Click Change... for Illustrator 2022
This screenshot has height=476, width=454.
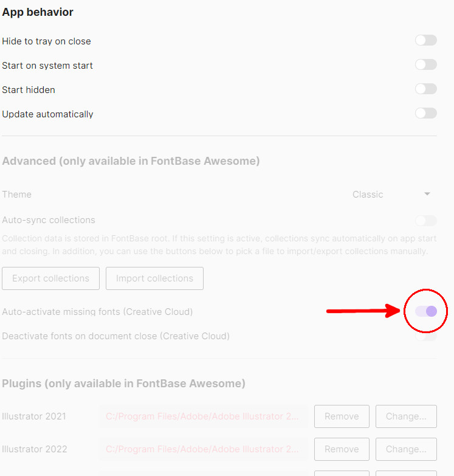point(406,449)
